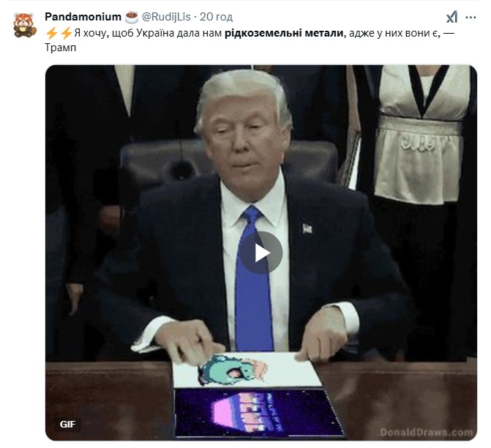This screenshot has width=491, height=448.
Task: Click the GIF badge on the media
Action: pyautogui.click(x=67, y=424)
